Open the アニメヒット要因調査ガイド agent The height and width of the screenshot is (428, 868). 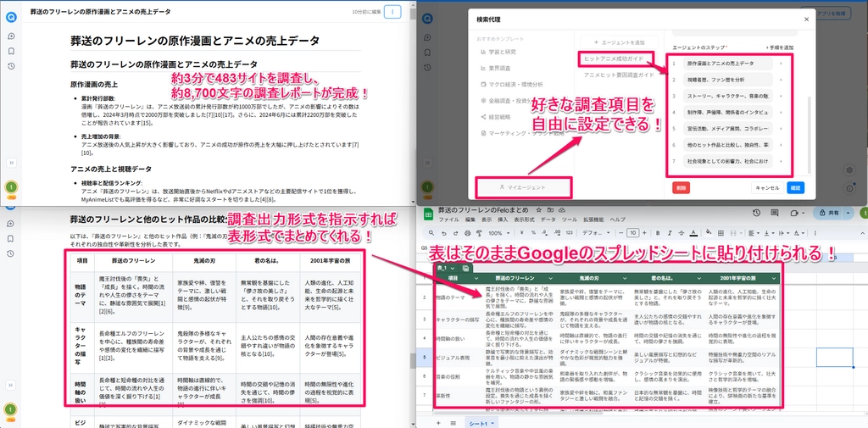(x=619, y=75)
